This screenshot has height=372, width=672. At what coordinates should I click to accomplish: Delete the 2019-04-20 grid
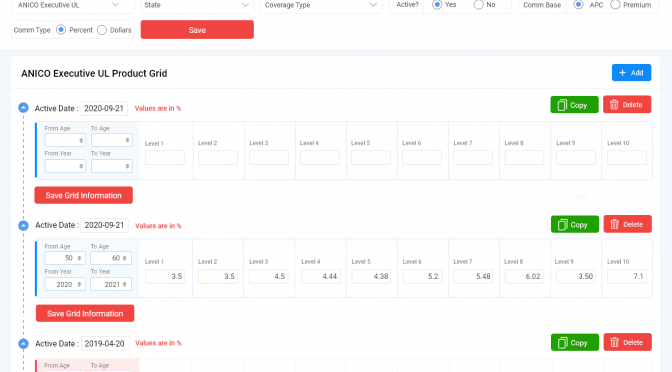[x=627, y=342]
